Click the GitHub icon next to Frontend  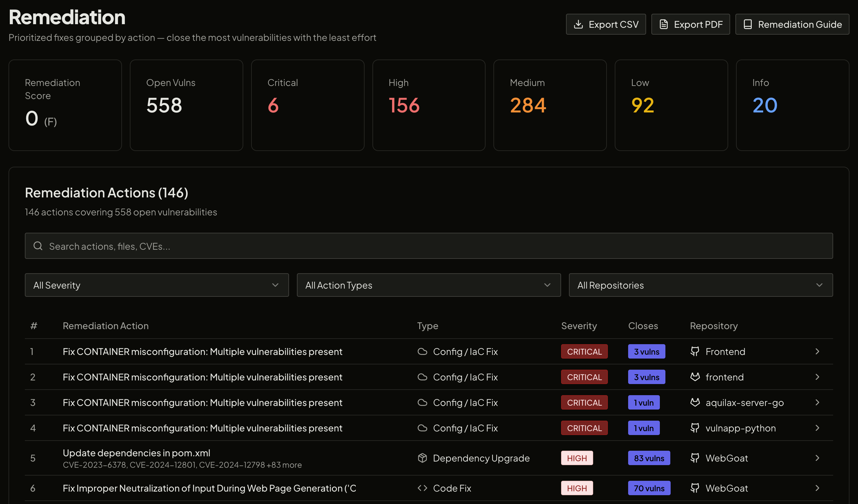(695, 351)
